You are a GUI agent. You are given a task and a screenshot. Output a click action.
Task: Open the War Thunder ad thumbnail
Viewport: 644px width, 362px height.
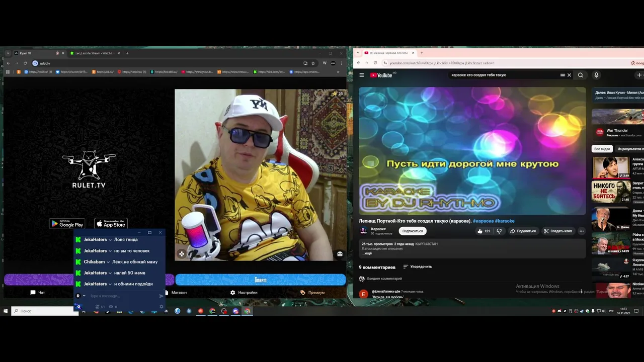coord(618,116)
